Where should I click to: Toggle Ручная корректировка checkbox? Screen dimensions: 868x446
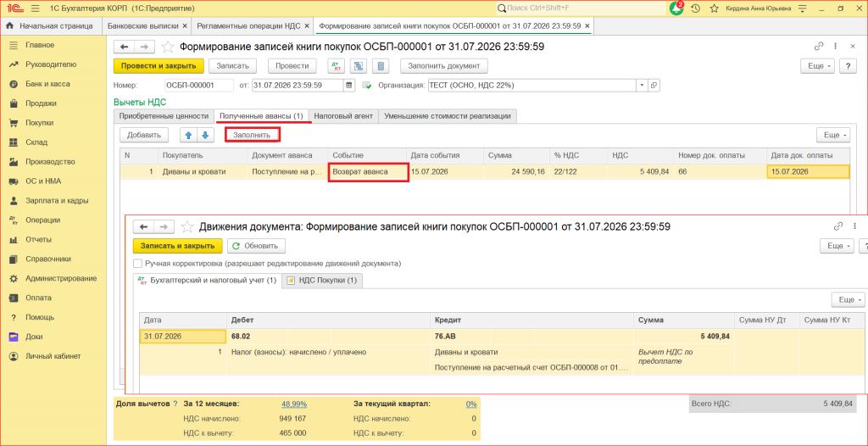[138, 263]
